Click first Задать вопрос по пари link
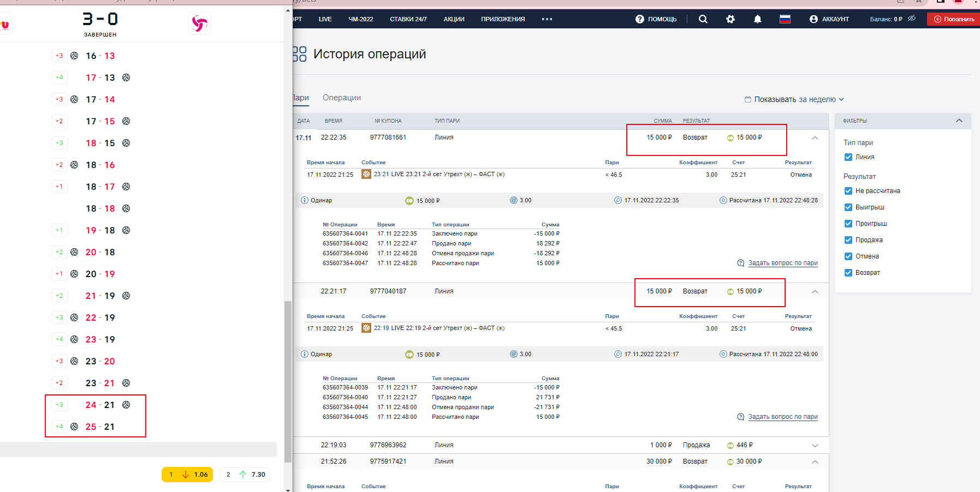 tap(782, 263)
